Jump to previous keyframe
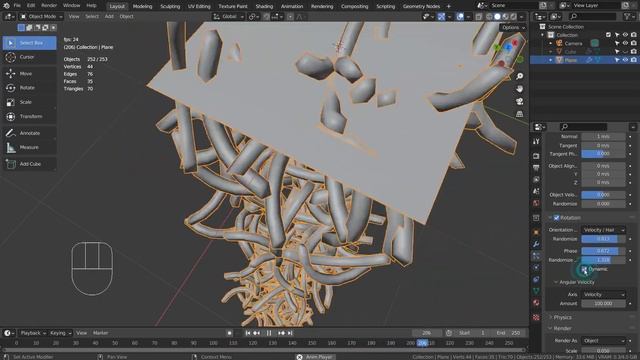Image resolution: width=640 pixels, height=360 pixels. 257,333
